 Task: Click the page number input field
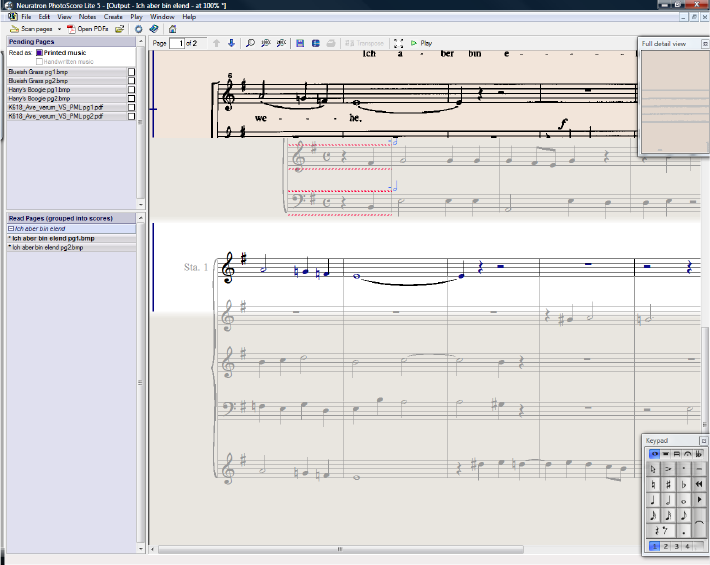[178, 44]
